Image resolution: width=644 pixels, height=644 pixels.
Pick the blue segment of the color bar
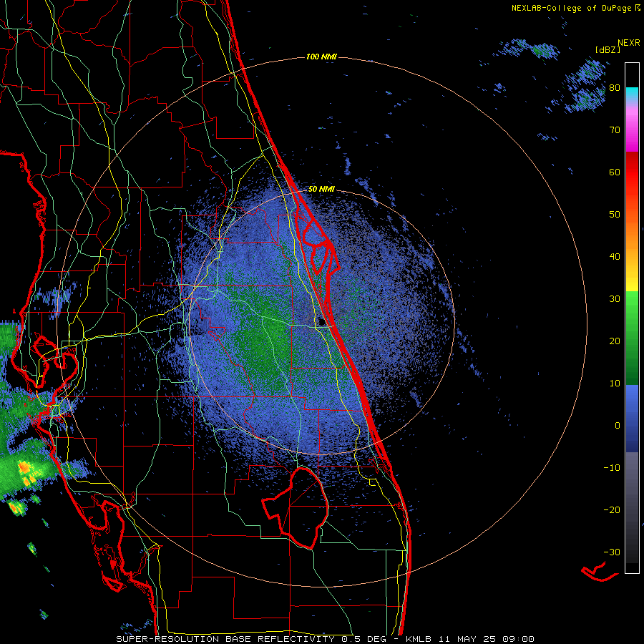(x=632, y=419)
